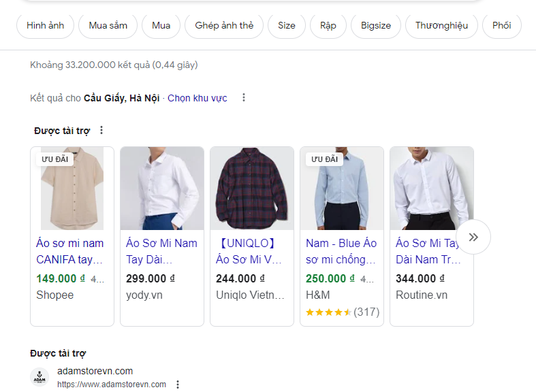The width and height of the screenshot is (536, 392).
Task: Open Áo Sơ Mi Nam Tay Dài link
Action: tap(161, 251)
